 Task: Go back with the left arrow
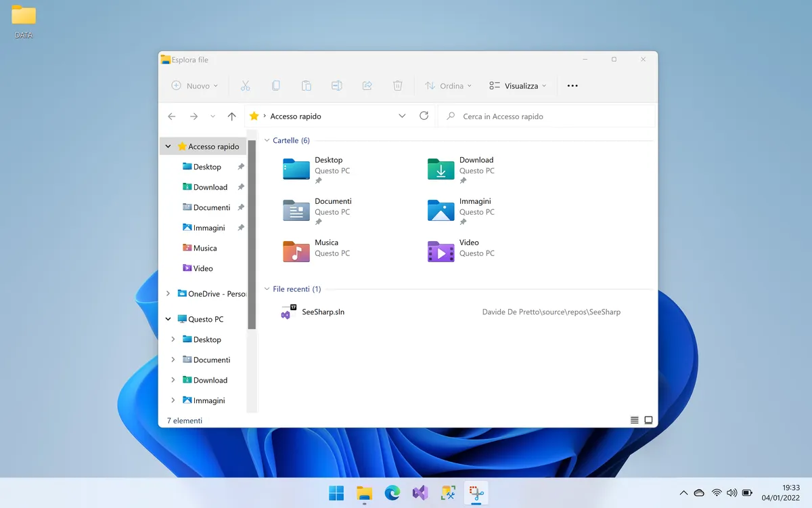coord(172,117)
